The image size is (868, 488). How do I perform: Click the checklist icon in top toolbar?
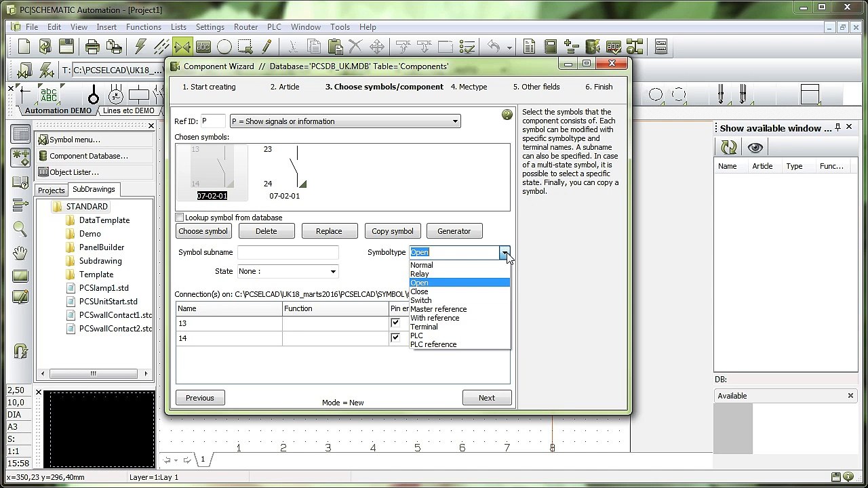[x=467, y=47]
